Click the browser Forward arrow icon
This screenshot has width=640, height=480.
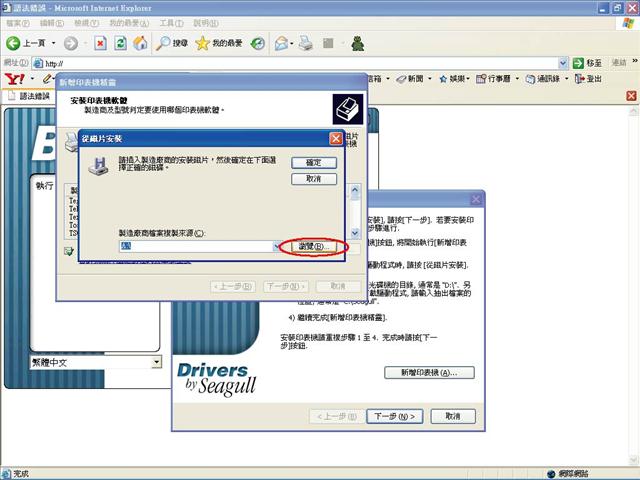click(x=71, y=43)
